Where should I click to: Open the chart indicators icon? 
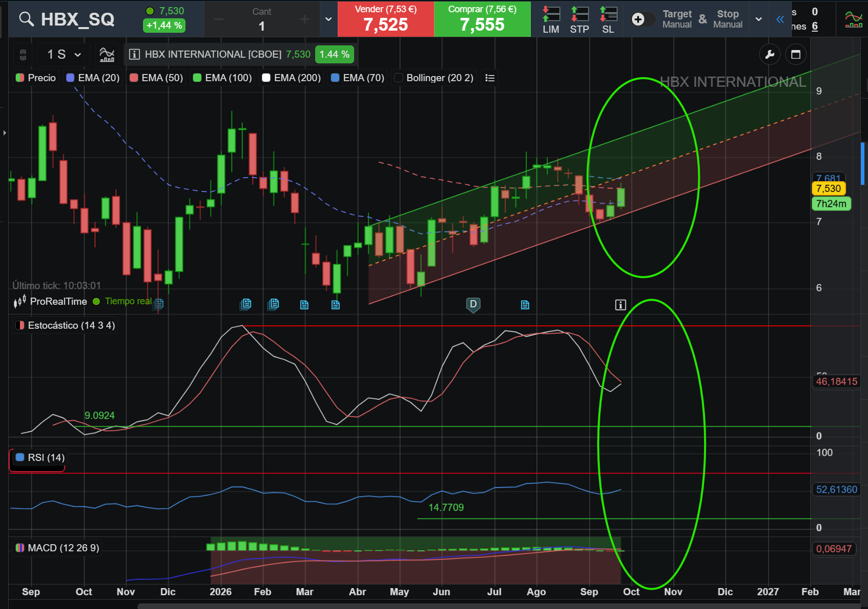[107, 54]
